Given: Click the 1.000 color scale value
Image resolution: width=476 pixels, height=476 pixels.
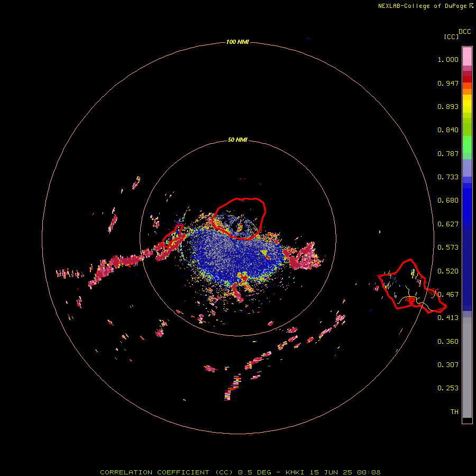Looking at the screenshot, I should point(448,59).
